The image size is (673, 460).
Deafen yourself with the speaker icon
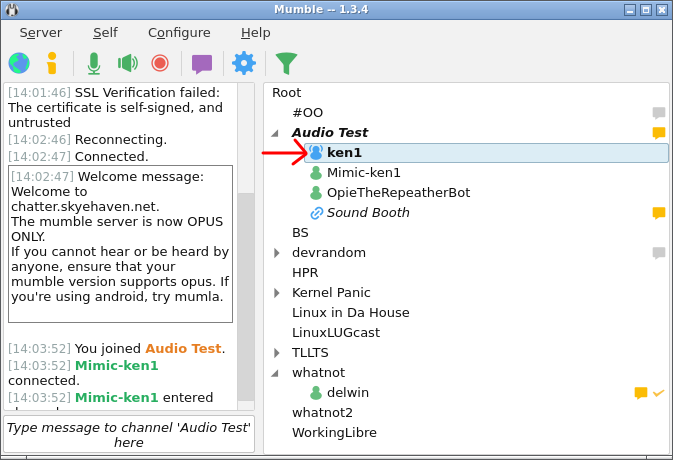coord(127,63)
